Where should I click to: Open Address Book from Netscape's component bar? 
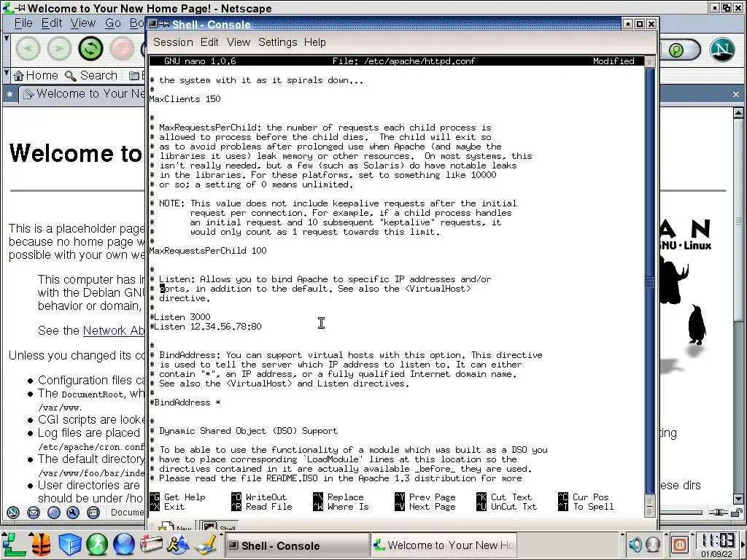pos(93,513)
